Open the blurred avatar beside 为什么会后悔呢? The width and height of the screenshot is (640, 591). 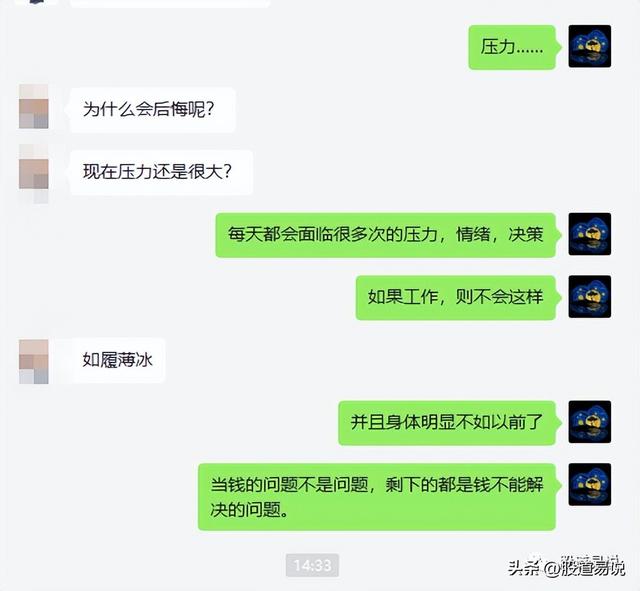34,107
